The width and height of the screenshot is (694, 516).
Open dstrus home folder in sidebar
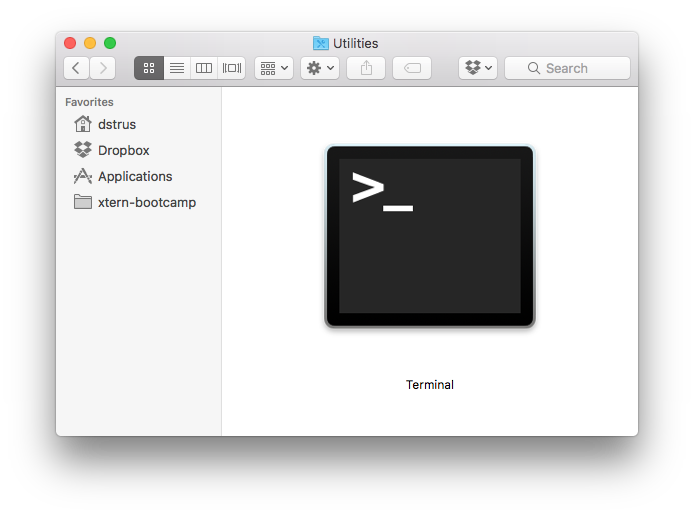116,124
